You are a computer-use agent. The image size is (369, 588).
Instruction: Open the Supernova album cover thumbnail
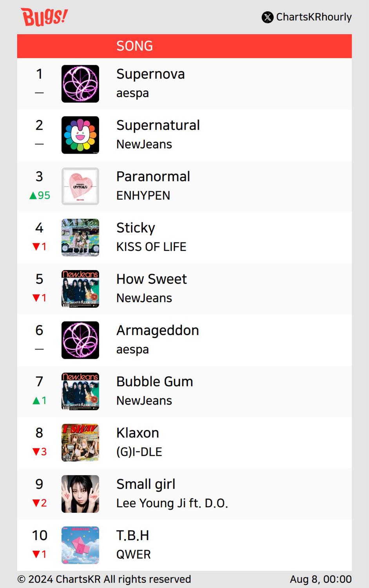click(x=80, y=84)
